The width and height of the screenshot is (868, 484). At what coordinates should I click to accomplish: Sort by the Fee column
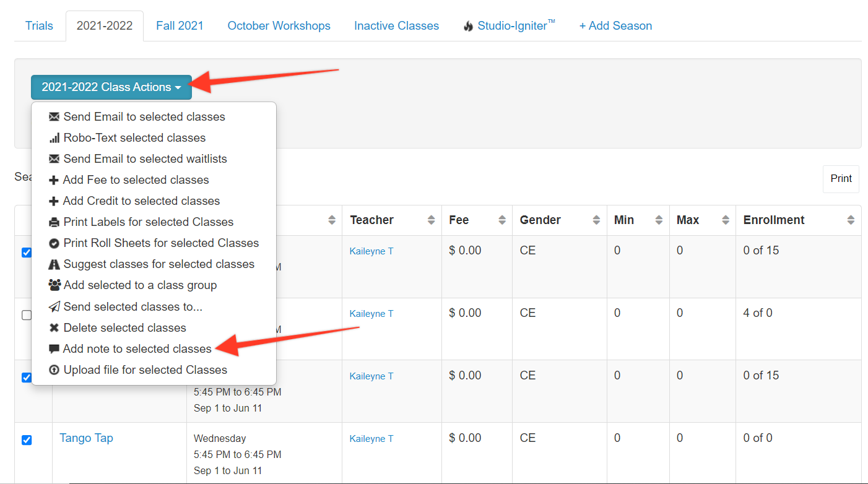tap(477, 220)
